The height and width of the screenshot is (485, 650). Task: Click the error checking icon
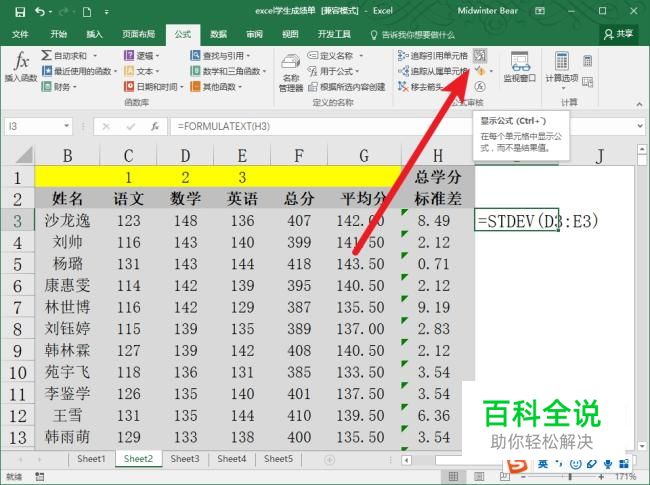pos(479,71)
